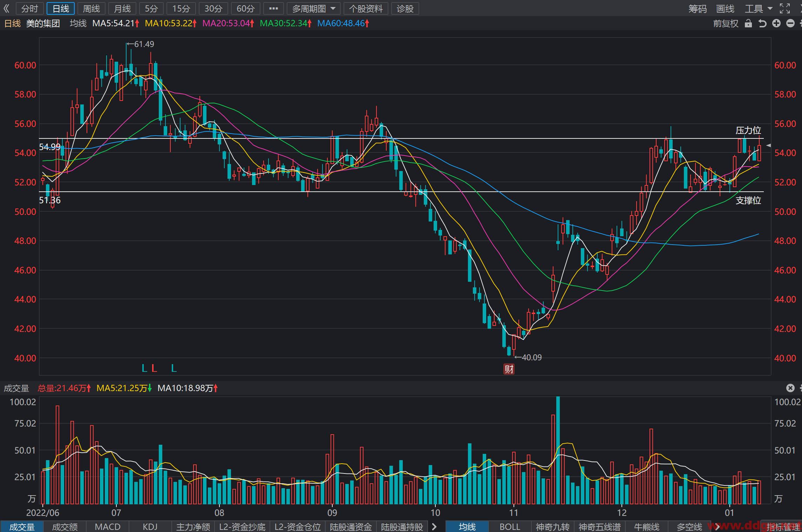Viewport: 802px width, 532px height.
Task: Collapse panel with the double left chevron
Action: 6,8
